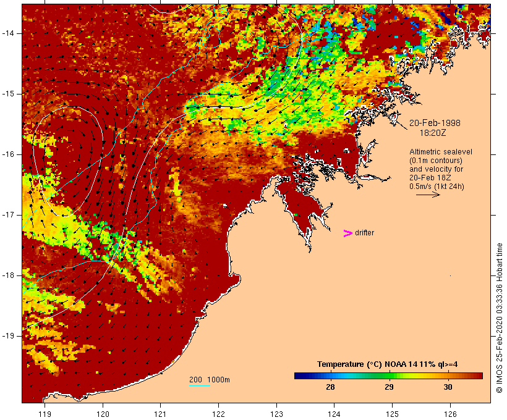Click latitude axis label '-19'
Screen dimensions: 507x420
[7, 336]
